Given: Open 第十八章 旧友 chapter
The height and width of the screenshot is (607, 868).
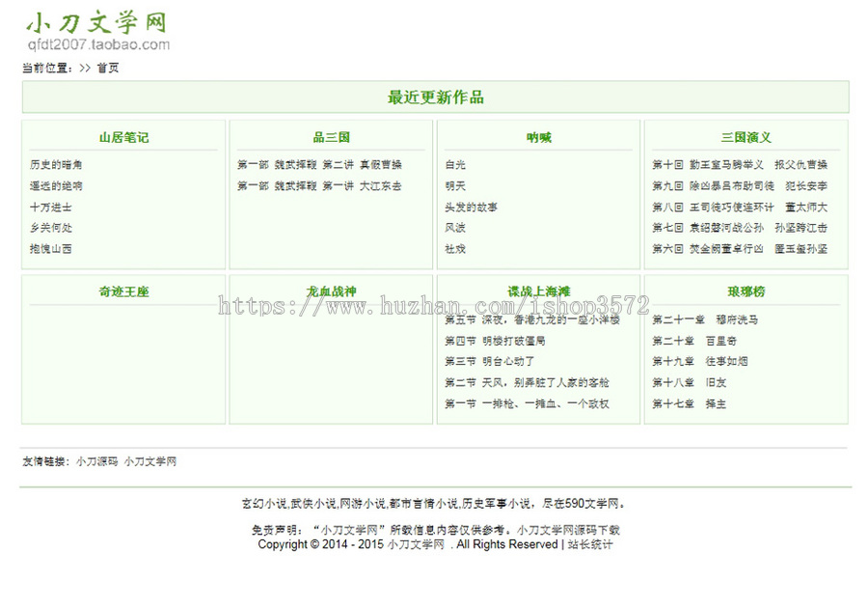Looking at the screenshot, I should point(690,382).
